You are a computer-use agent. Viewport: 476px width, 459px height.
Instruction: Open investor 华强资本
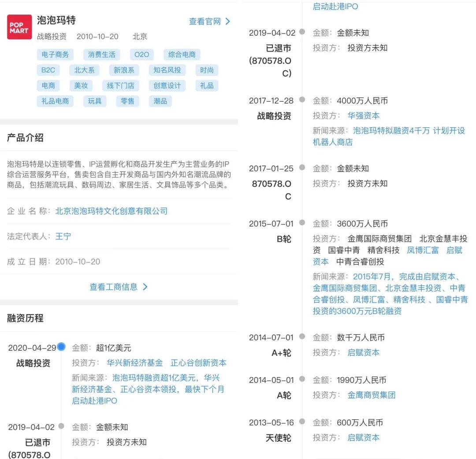[363, 115]
